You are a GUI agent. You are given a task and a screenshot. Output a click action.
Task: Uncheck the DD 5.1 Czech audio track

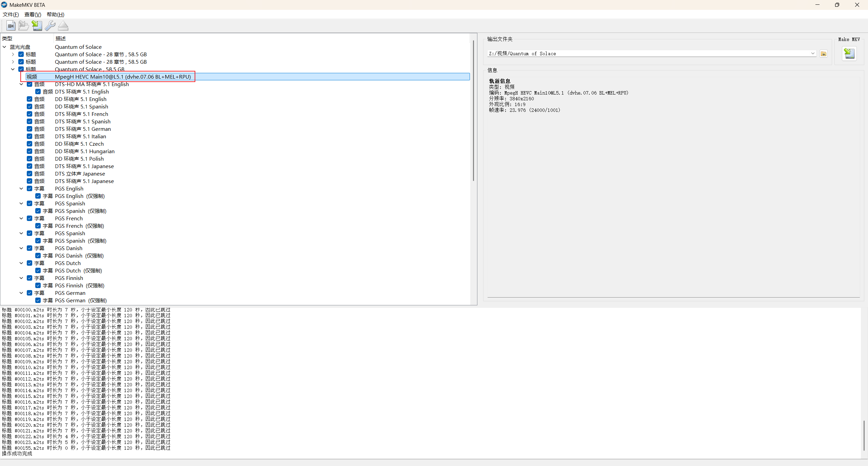30,144
